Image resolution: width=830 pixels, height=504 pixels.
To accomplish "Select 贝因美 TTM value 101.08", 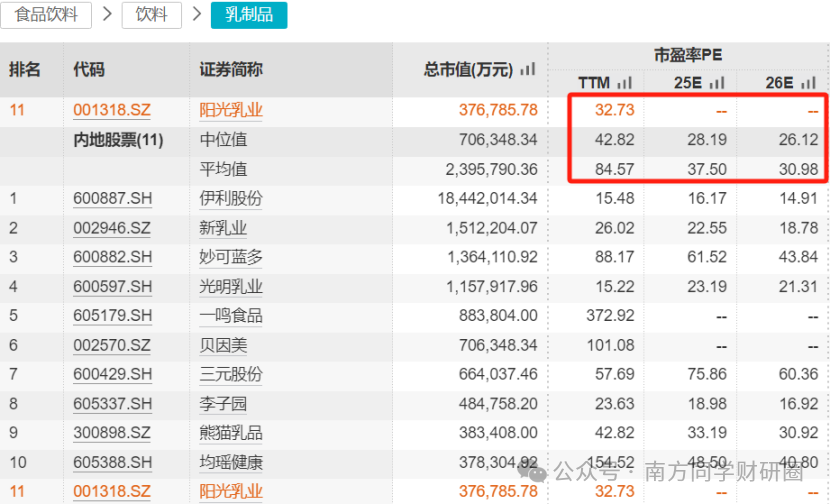I will (x=610, y=346).
